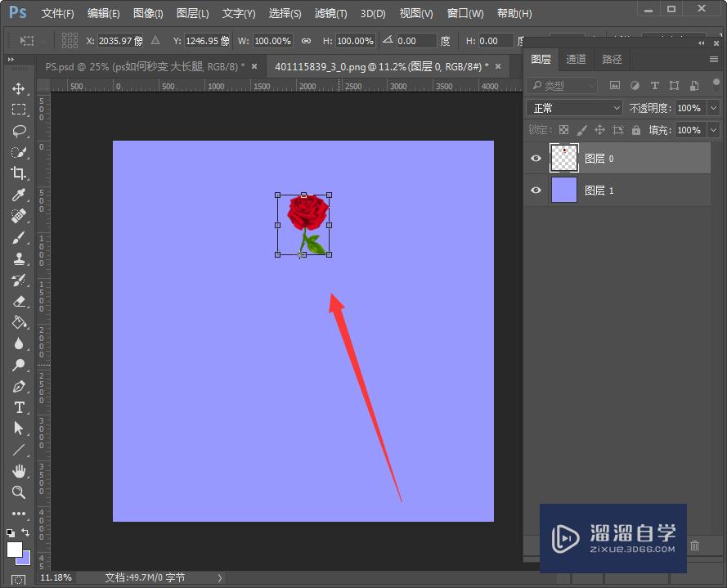Image resolution: width=727 pixels, height=588 pixels.
Task: Toggle layer filtering on/off switch
Action: click(x=716, y=85)
